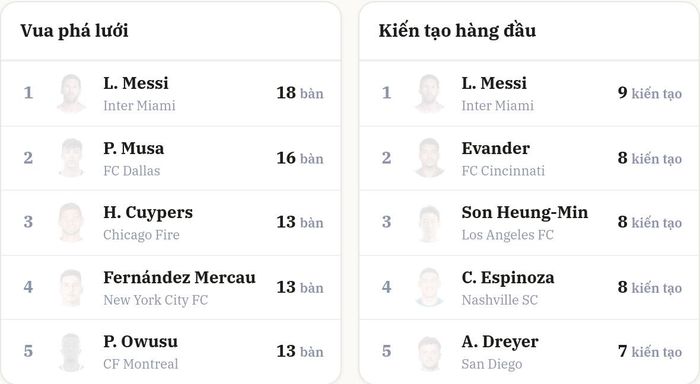Viewport: 700px width, 384px height.
Task: Open the Chicago Fire team label
Action: point(141,235)
